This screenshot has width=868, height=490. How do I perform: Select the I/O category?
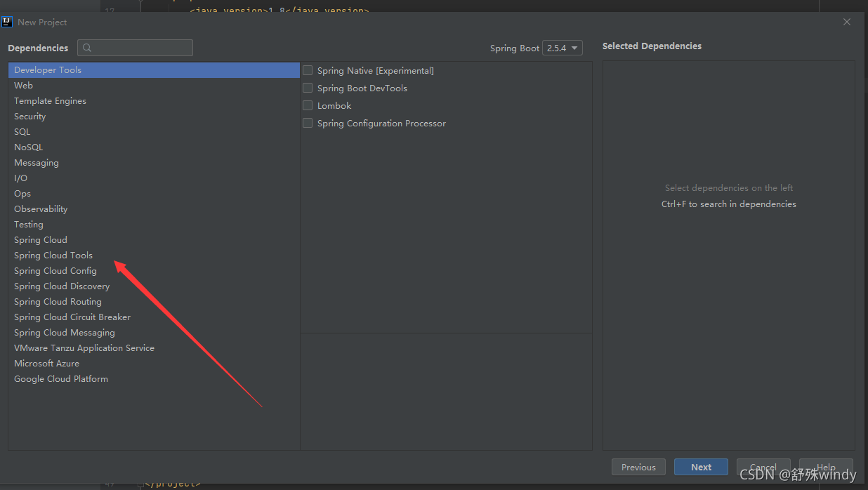pos(154,178)
